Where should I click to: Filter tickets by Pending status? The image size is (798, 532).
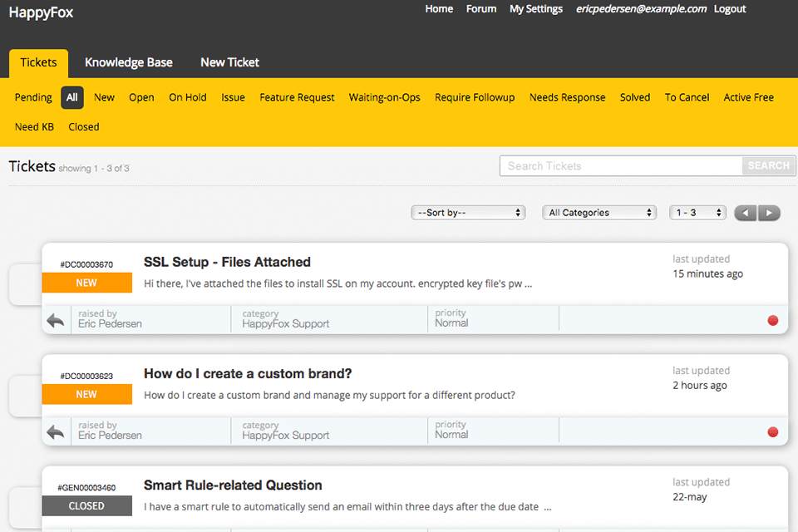(x=33, y=97)
